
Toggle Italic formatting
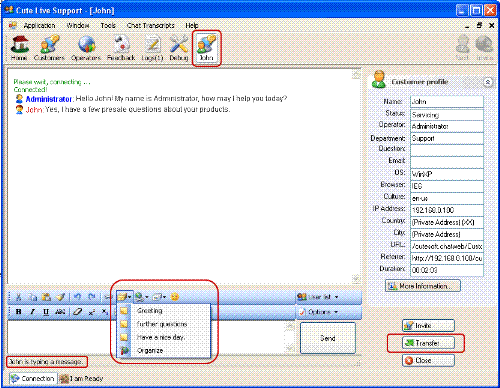32,312
